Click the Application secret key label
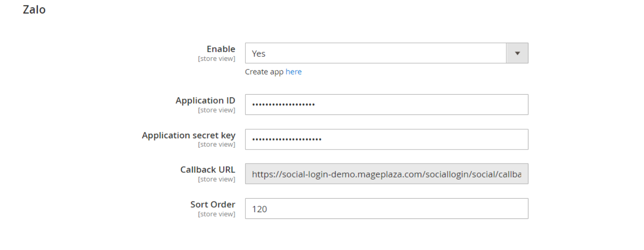The width and height of the screenshot is (644, 250). (x=188, y=135)
